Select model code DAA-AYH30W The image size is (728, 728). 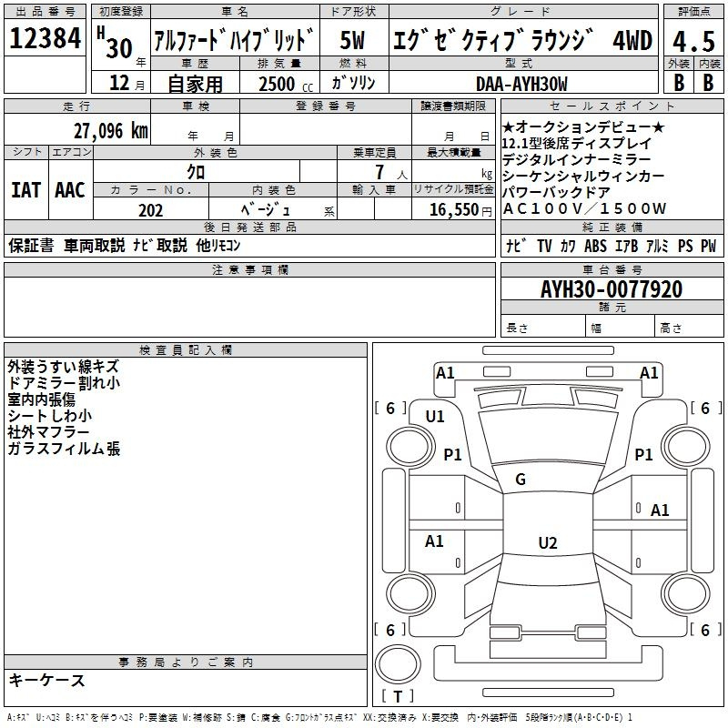click(521, 84)
